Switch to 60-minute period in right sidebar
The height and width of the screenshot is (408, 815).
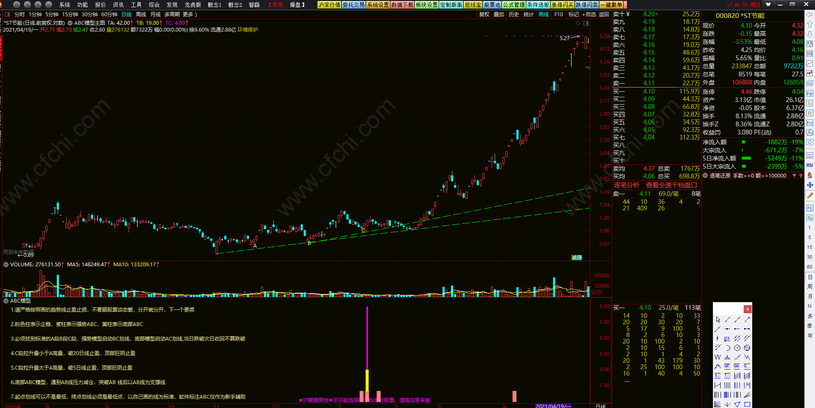810,267
